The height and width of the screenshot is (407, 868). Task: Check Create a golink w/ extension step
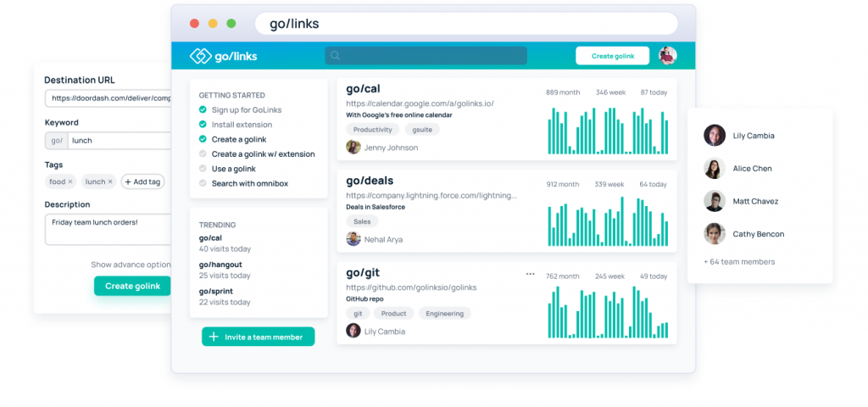click(203, 154)
